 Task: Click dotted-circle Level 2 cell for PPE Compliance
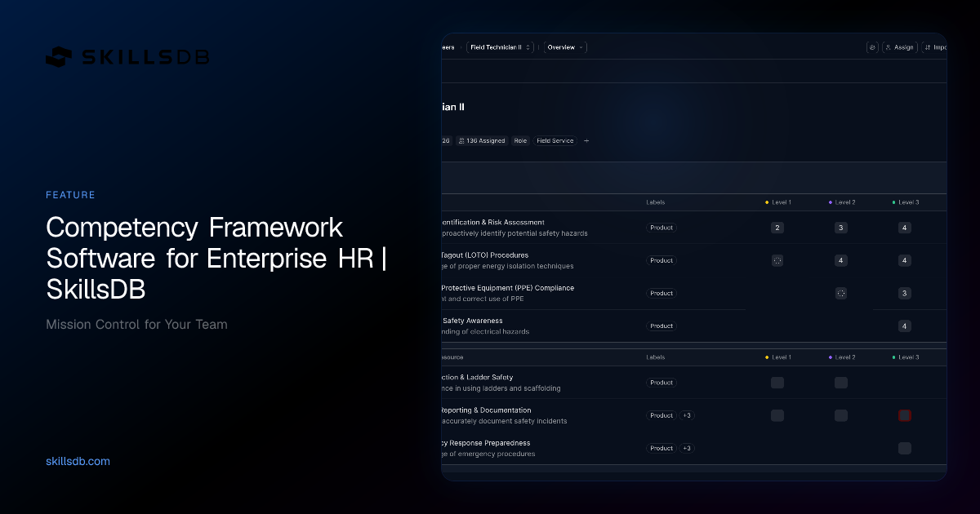click(841, 293)
